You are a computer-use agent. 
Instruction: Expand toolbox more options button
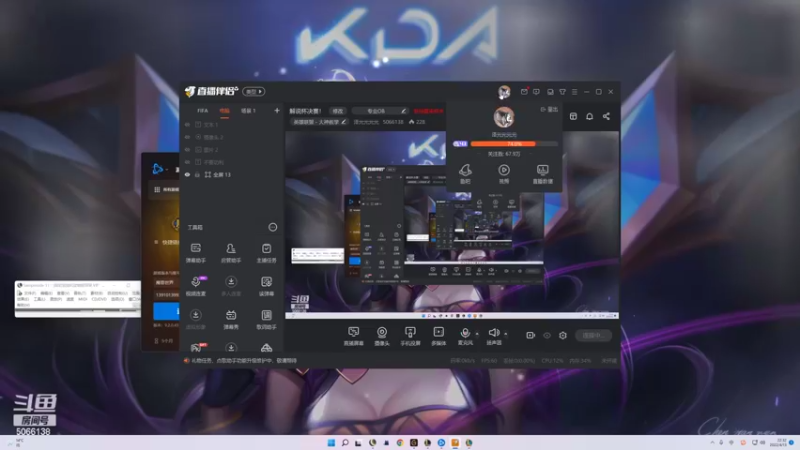(273, 227)
